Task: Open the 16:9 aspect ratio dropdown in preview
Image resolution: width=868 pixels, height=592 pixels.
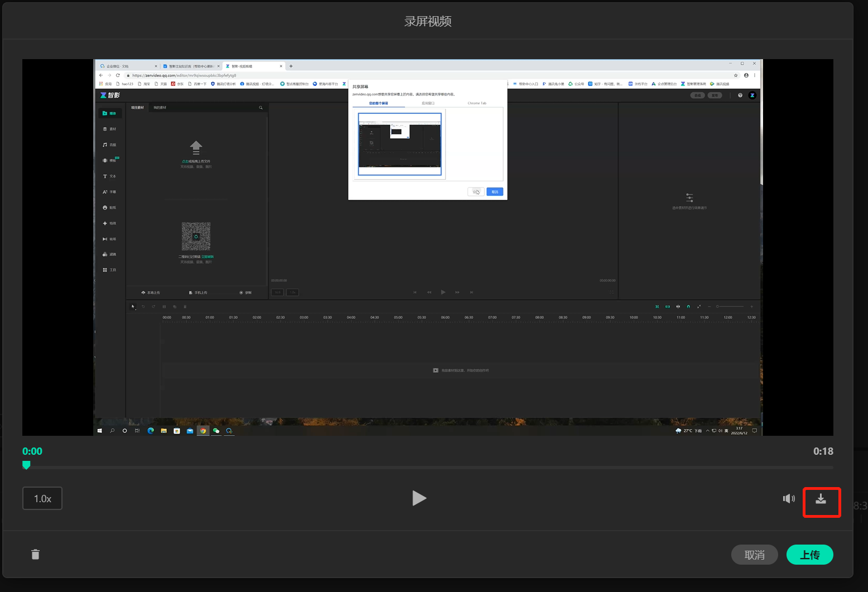Action: point(277,292)
